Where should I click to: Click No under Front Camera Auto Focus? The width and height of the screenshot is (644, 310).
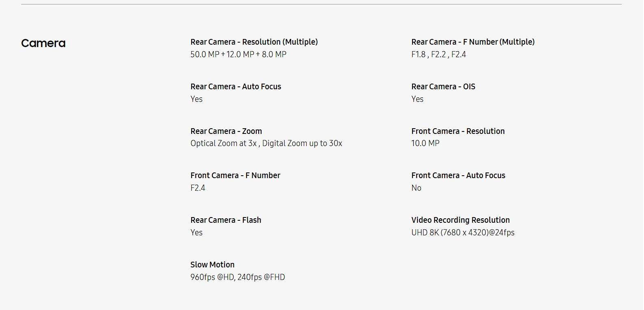pyautogui.click(x=416, y=188)
